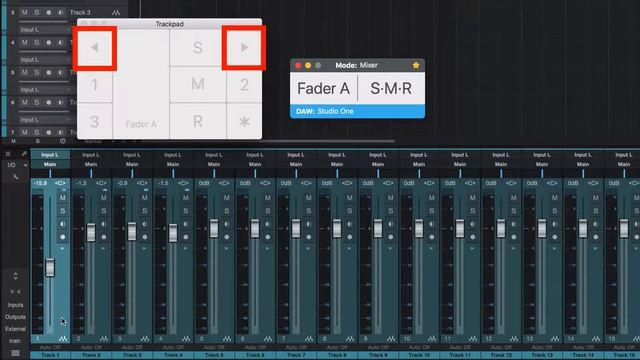Solo mixer channel 4
Image resolution: width=640 pixels, height=360 pixels.
pyautogui.click(x=185, y=211)
